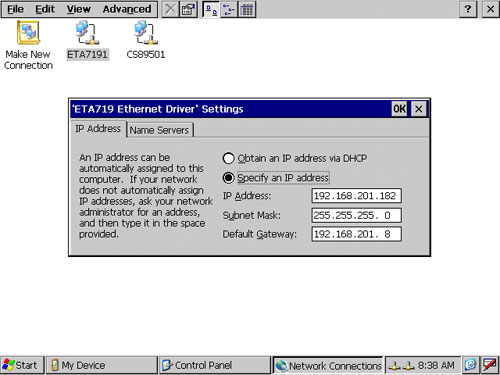Confirm settings with the OK button

(399, 109)
